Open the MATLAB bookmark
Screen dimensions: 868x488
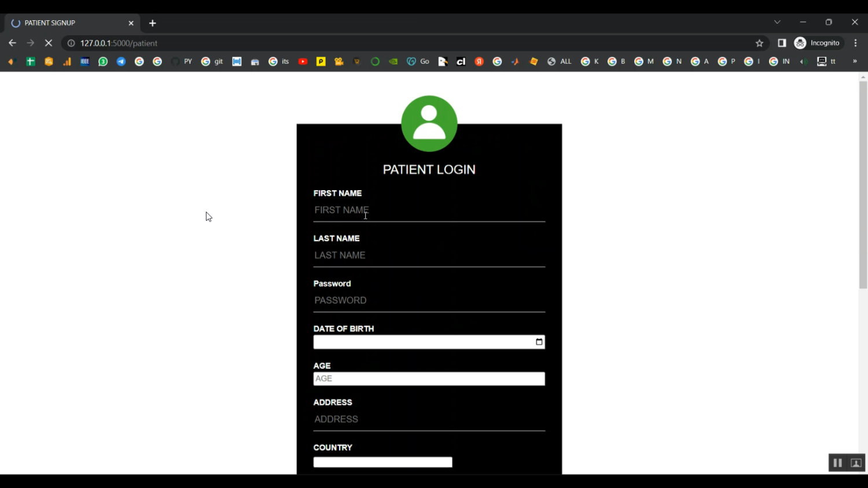(x=515, y=61)
